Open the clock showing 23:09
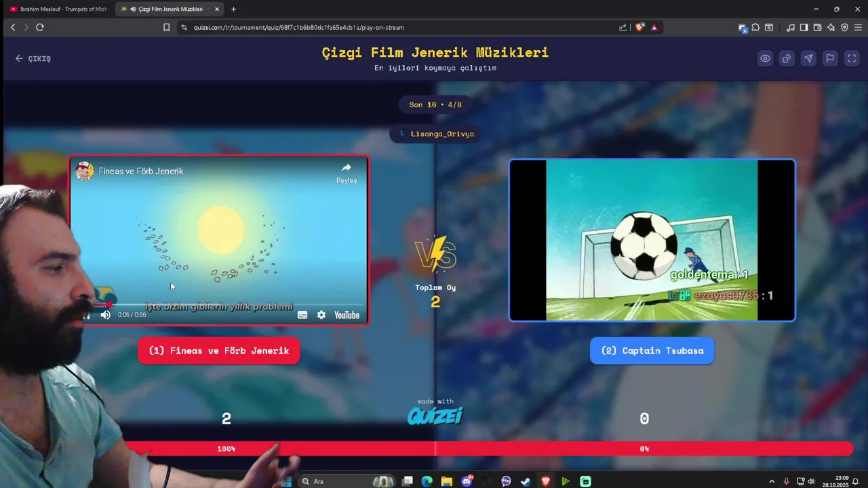 point(835,481)
